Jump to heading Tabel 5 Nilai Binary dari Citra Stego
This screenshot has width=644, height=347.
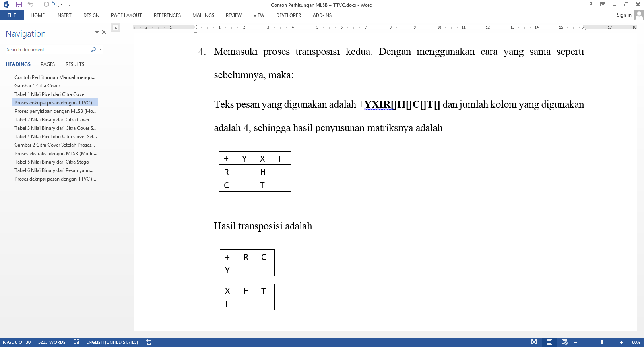pos(52,162)
